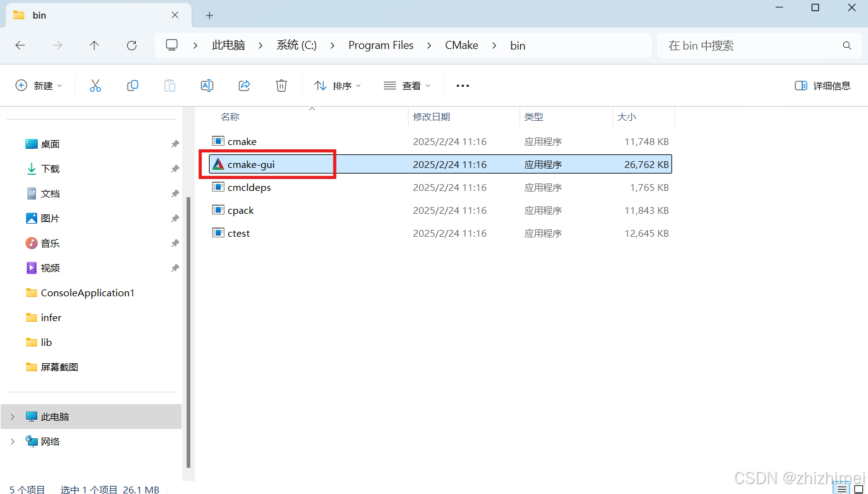Viewport: 868px width, 494px height.
Task: Click the monitor icon in address bar
Action: pos(172,45)
